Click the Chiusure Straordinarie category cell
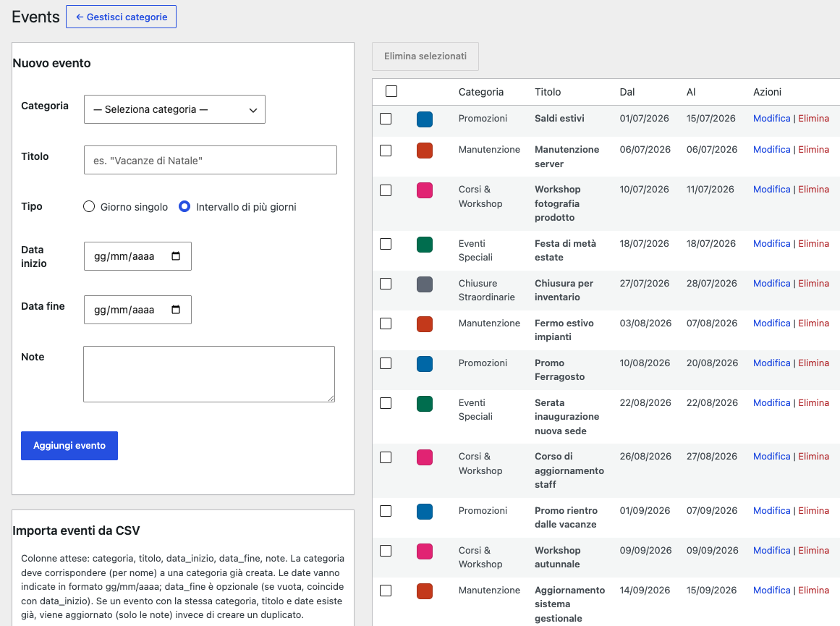 coord(486,290)
